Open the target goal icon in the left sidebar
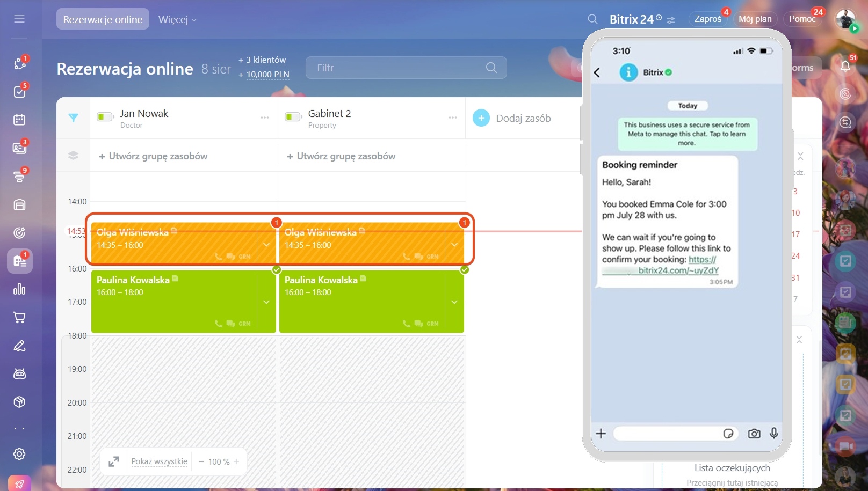This screenshot has width=868, height=491. click(20, 233)
